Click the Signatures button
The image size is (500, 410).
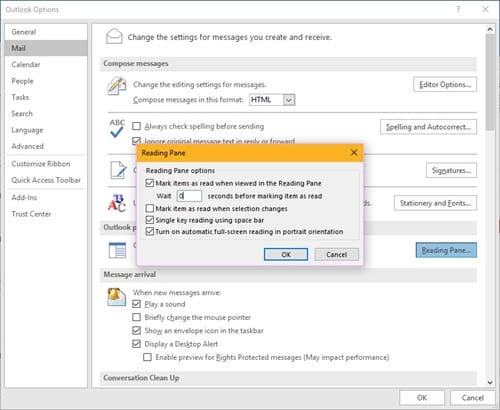click(451, 170)
